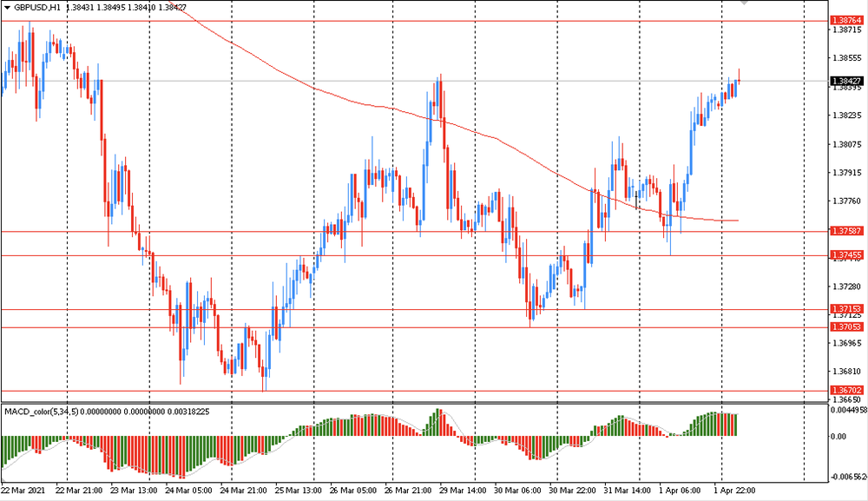The width and height of the screenshot is (868, 501).
Task: Click the negative MACD scale value -0.006562
Action: pos(848,477)
